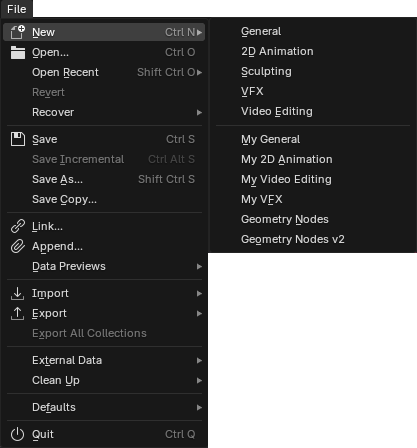The width and height of the screenshot is (417, 448).
Task: Click the Save floppy disk icon
Action: click(18, 139)
